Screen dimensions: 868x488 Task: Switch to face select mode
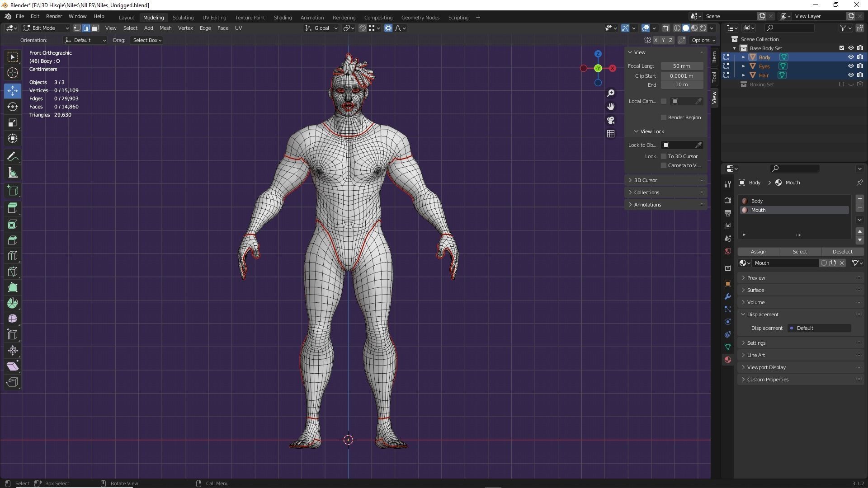[95, 28]
